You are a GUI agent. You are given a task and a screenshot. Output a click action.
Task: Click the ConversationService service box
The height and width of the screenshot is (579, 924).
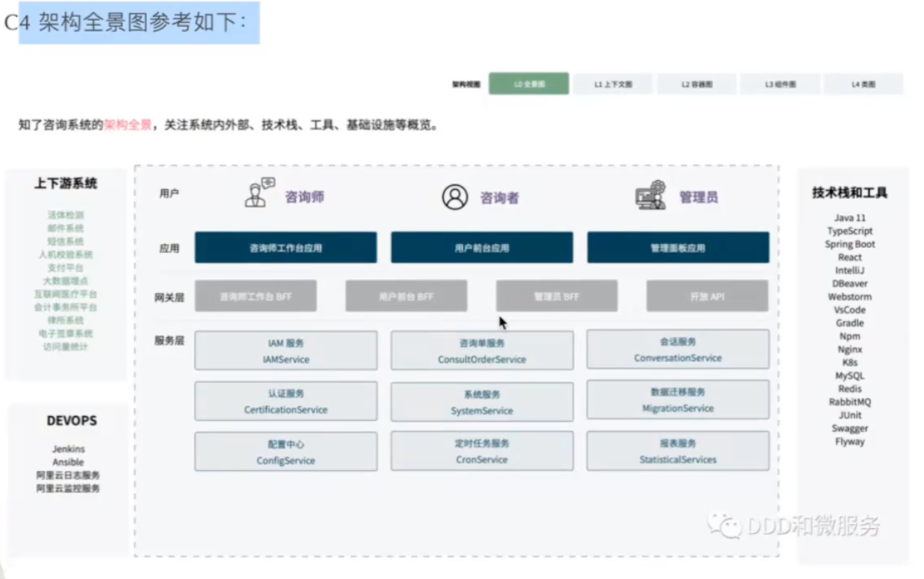tap(678, 349)
